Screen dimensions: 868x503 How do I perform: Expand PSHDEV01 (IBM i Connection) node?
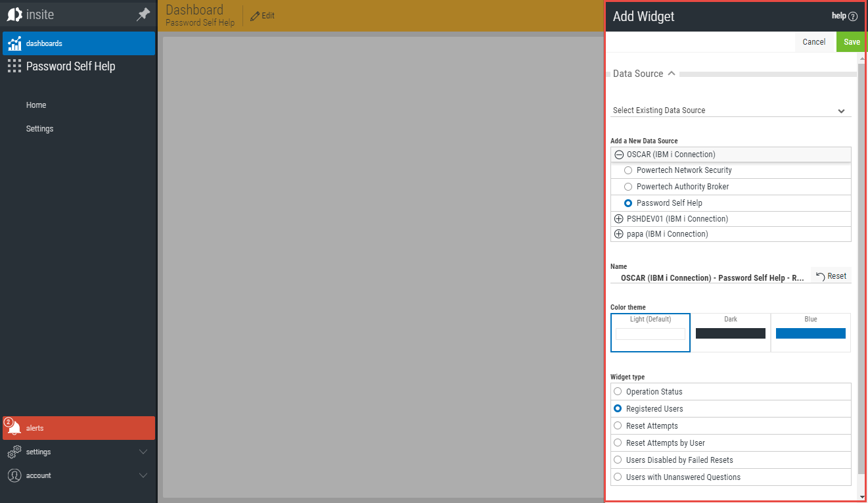pos(618,219)
